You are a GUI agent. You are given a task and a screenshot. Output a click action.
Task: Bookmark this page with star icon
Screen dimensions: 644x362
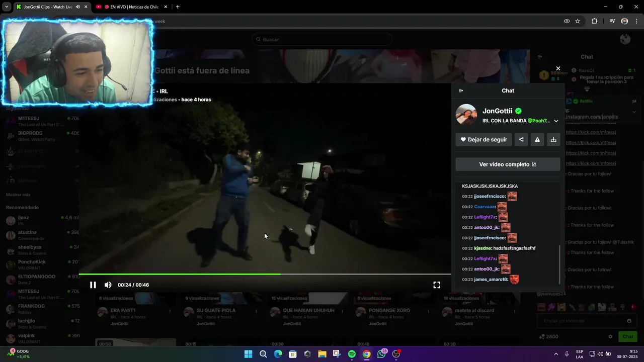pyautogui.click(x=578, y=21)
